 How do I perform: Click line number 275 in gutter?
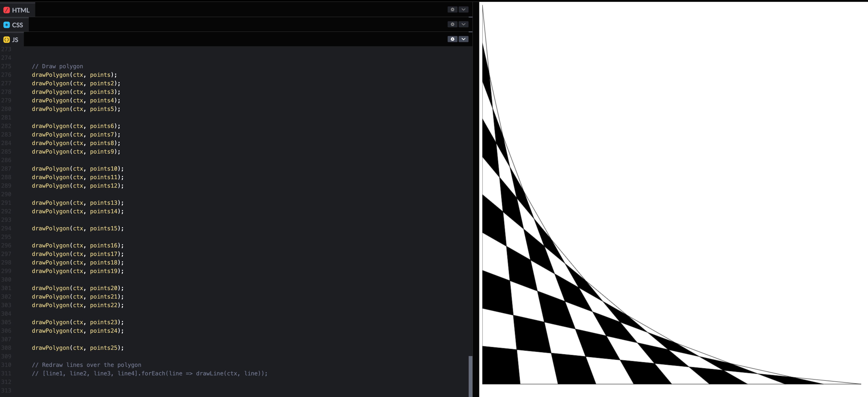(6, 66)
